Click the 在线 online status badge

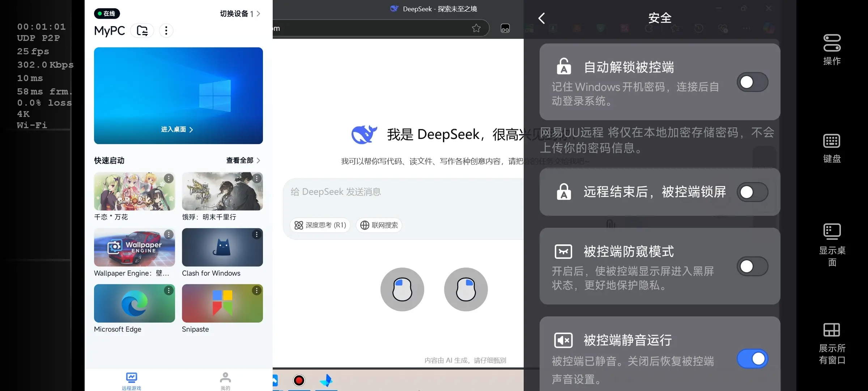107,14
